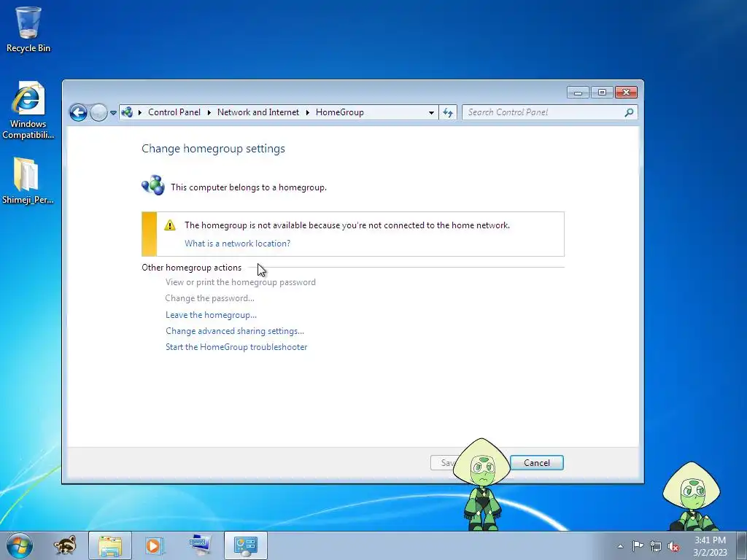Open Windows Compatibility Internet Explorer shortcut
This screenshot has width=747, height=560.
[28, 111]
